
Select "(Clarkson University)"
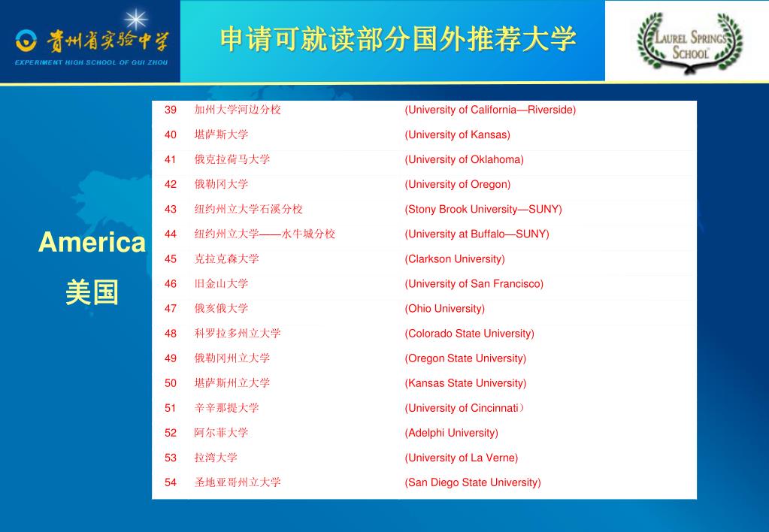(455, 259)
